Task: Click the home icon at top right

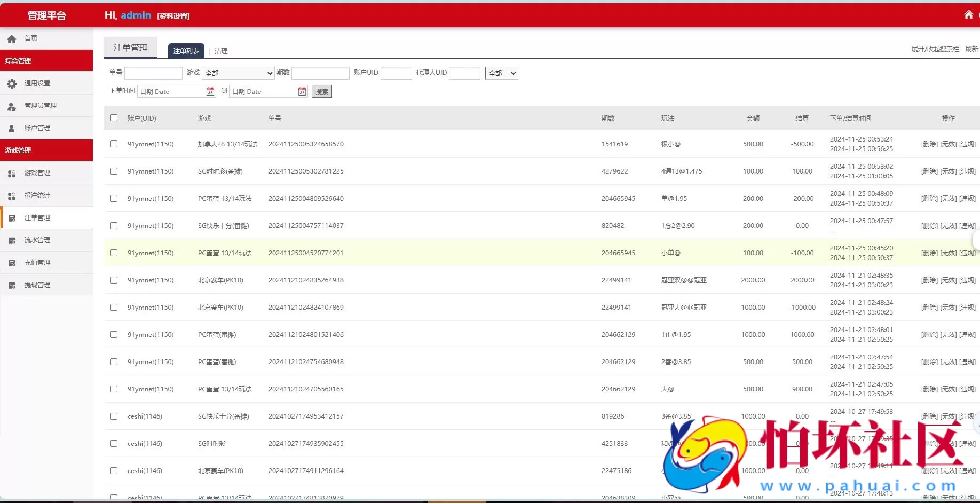Action: click(968, 14)
